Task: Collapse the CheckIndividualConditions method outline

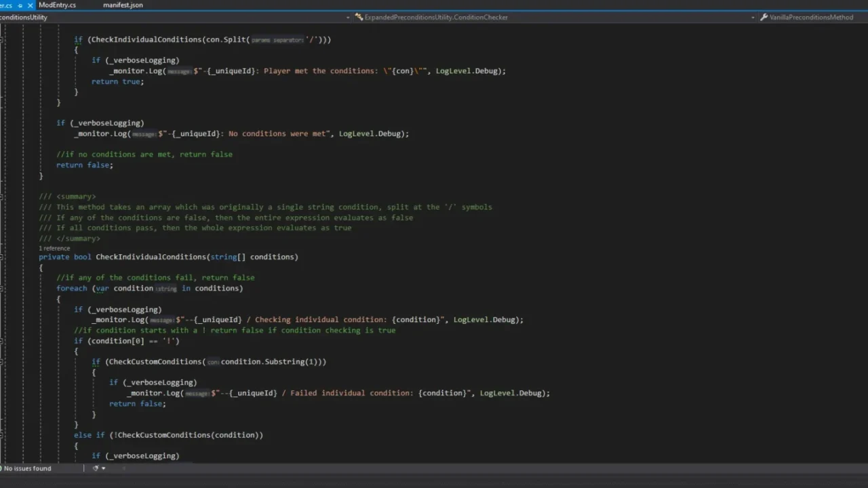Action: pyautogui.click(x=2, y=257)
